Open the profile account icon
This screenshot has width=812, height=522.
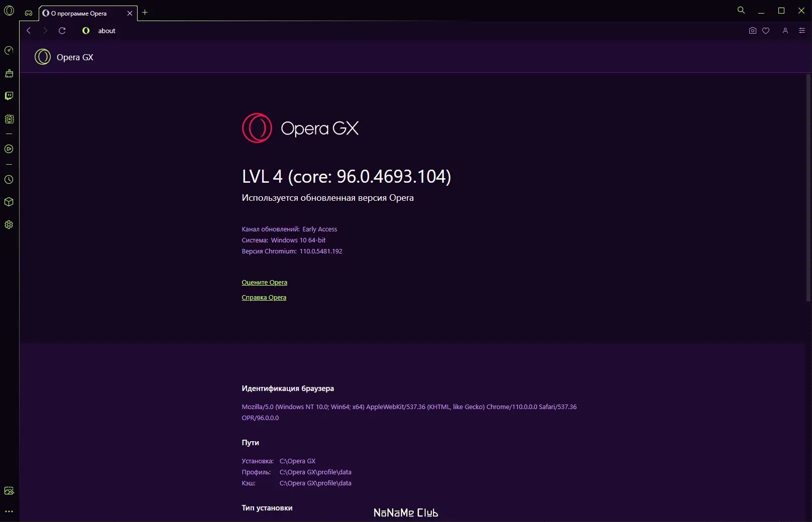(785, 31)
